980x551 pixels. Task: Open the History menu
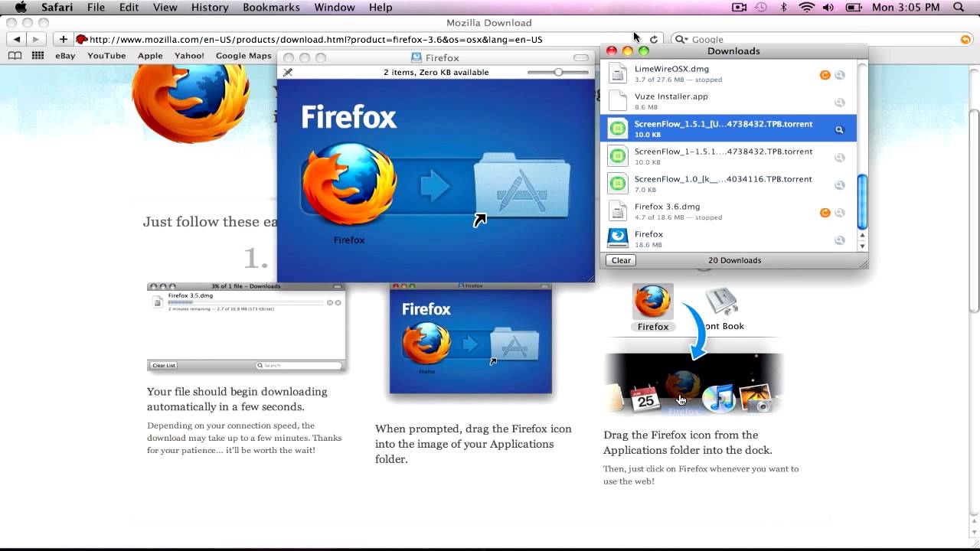pyautogui.click(x=210, y=7)
